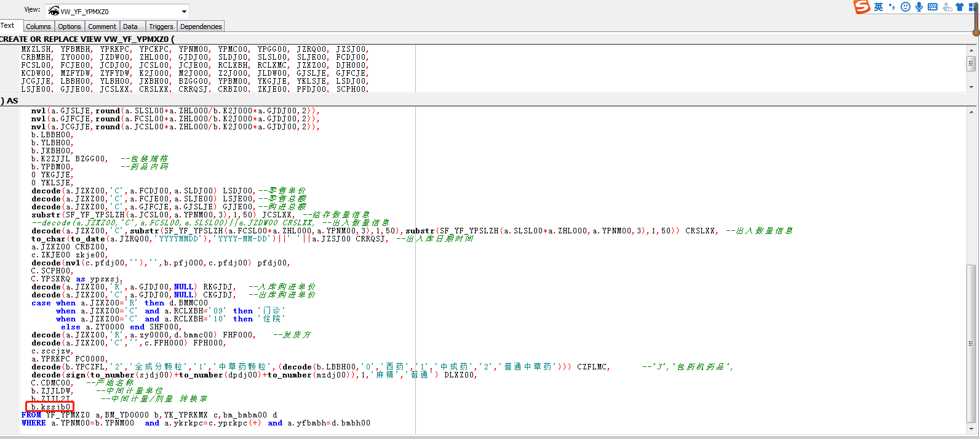Click the FROM keyword in the SQL
Image resolution: width=980 pixels, height=439 pixels.
point(31,415)
